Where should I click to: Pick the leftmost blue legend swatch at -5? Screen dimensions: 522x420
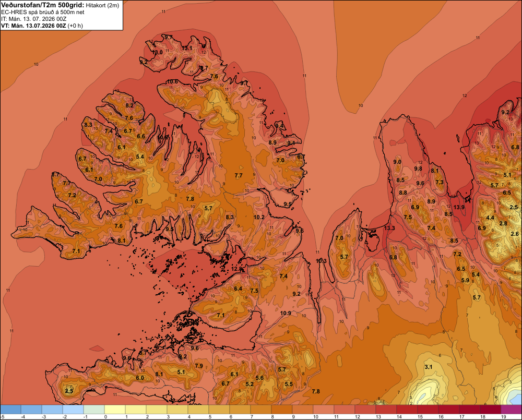(10, 409)
